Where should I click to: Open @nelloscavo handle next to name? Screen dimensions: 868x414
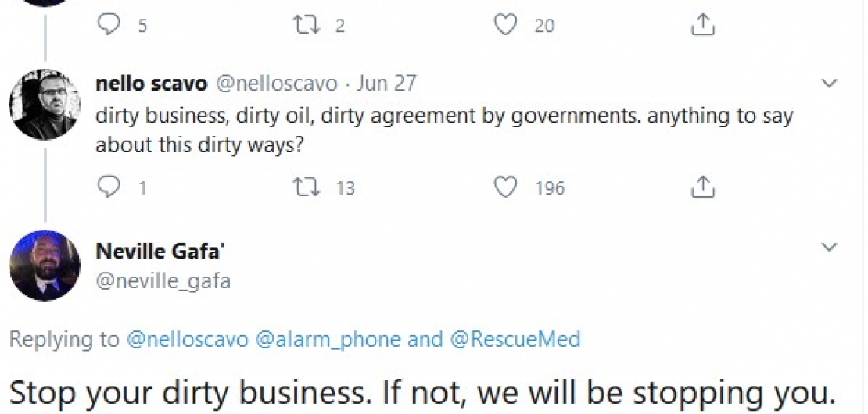tap(276, 84)
